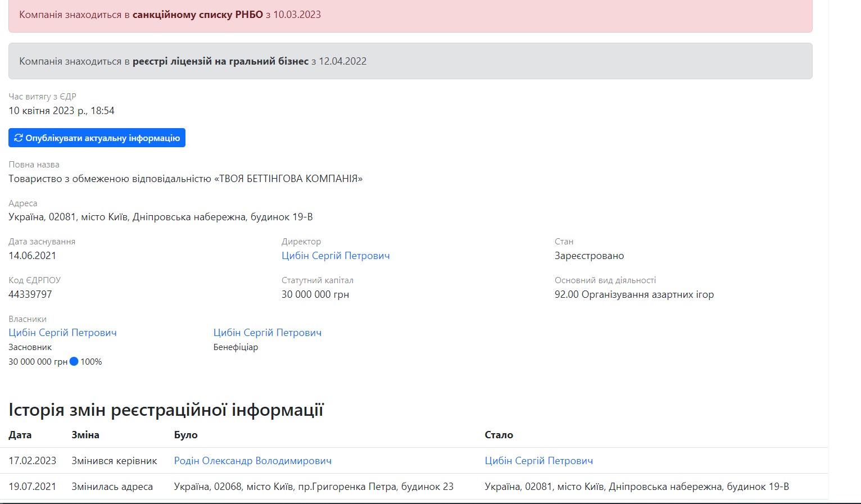The height and width of the screenshot is (504, 861).
Task: Click the 'Було' column header
Action: click(x=185, y=435)
